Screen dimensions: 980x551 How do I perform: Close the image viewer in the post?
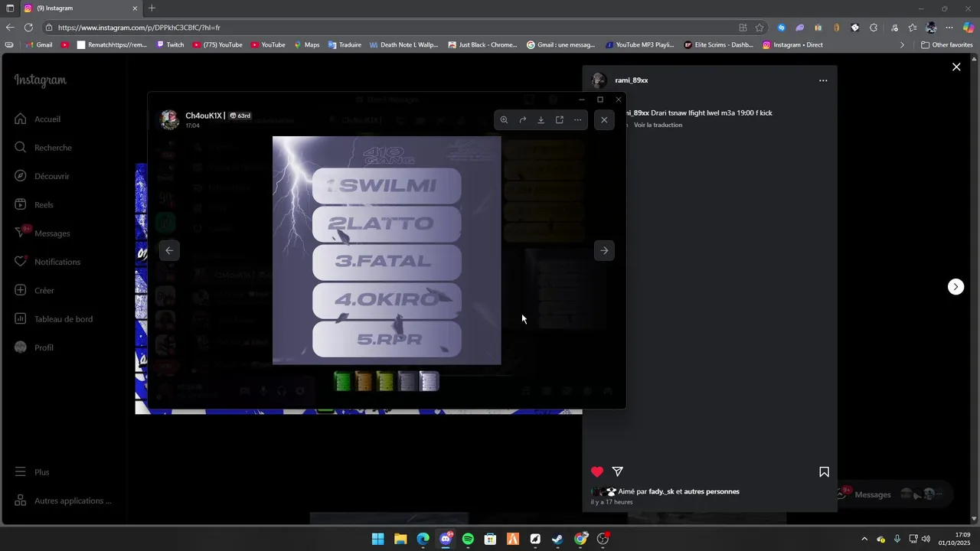[x=604, y=120]
